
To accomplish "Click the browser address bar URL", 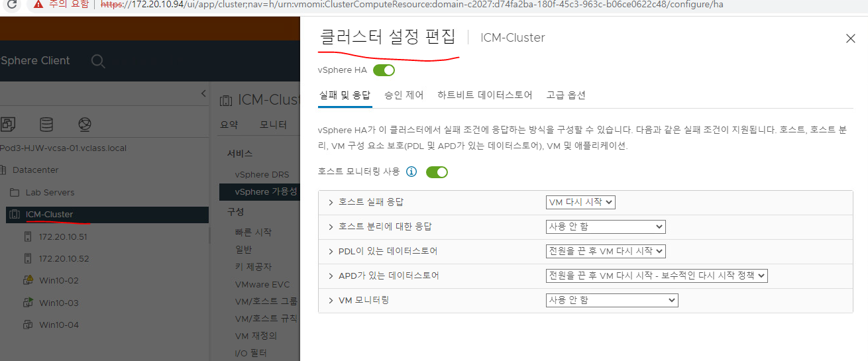I will 411,5.
